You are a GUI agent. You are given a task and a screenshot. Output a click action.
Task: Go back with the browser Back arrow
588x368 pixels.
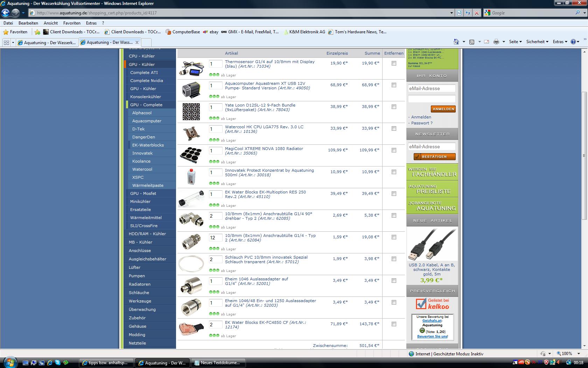[5, 13]
